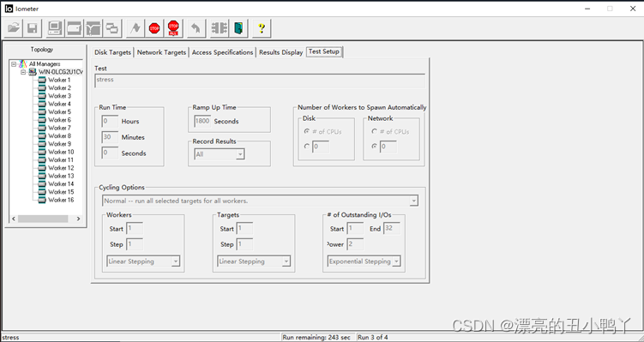
Task: Start new disk worker icon
Action: 74,28
